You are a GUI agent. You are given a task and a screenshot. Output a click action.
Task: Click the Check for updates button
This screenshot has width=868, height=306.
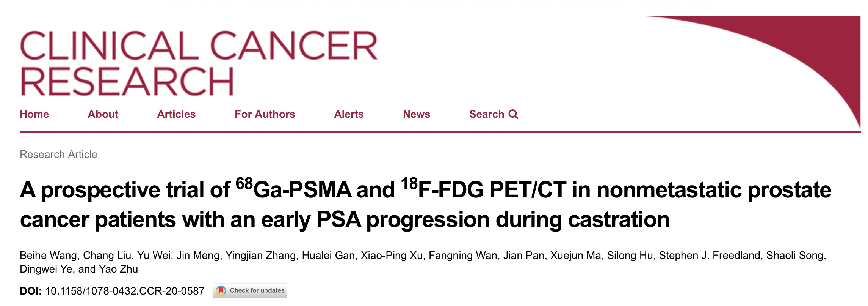250,291
